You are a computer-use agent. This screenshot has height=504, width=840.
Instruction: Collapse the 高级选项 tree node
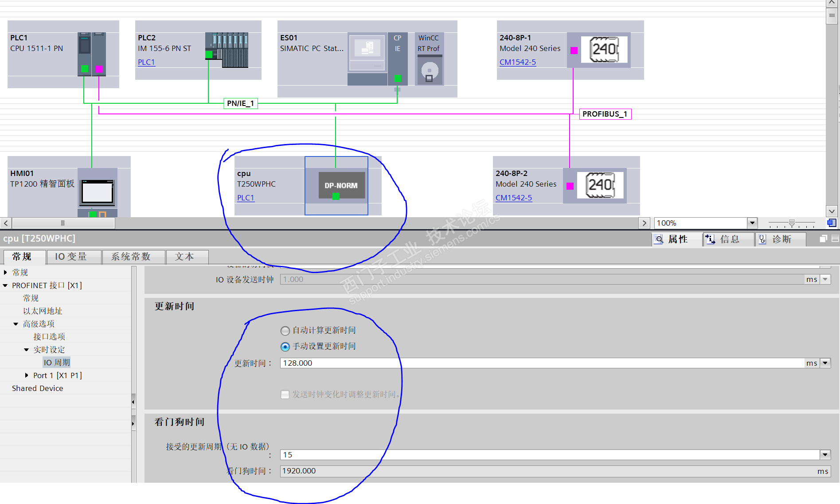tap(16, 324)
